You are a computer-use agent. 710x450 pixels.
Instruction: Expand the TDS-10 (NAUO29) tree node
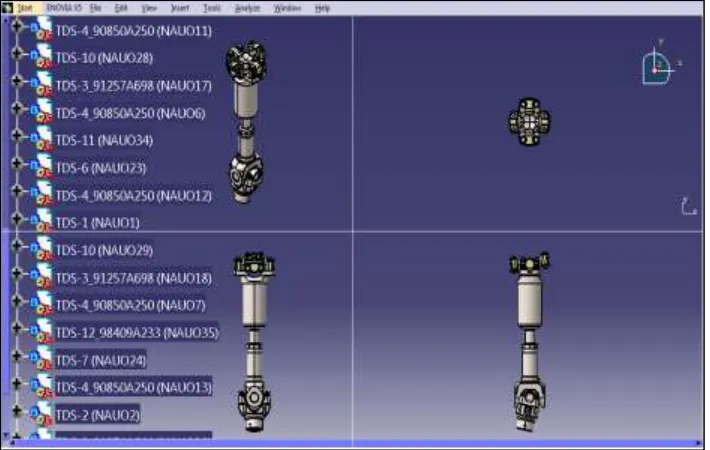(17, 246)
